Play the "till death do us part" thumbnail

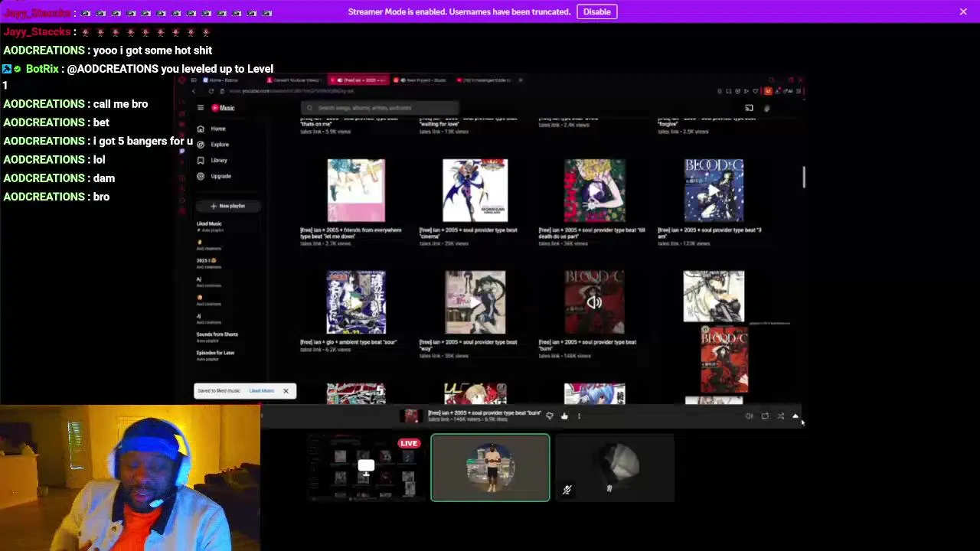click(x=594, y=191)
